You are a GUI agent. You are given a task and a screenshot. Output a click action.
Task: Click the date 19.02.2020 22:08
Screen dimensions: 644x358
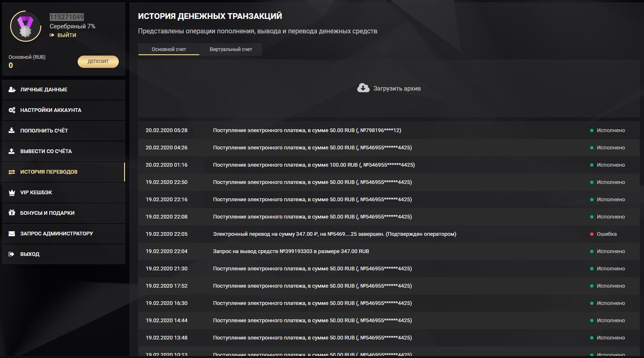click(166, 217)
